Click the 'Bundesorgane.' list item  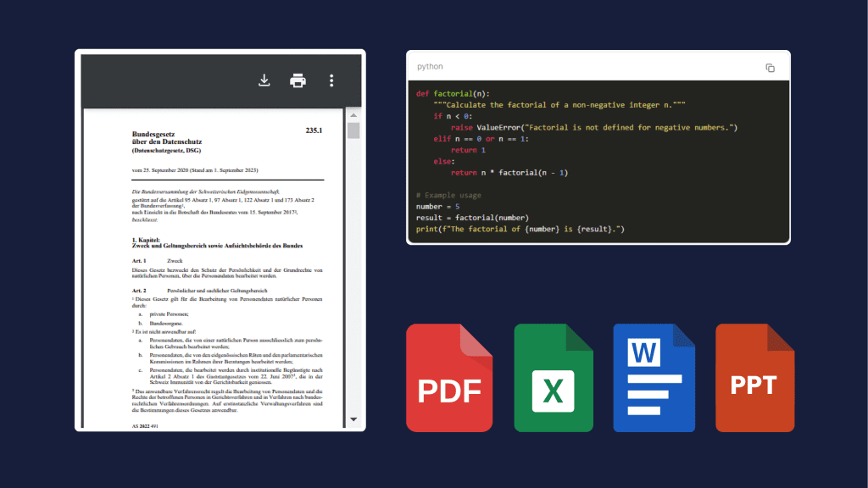(x=166, y=323)
